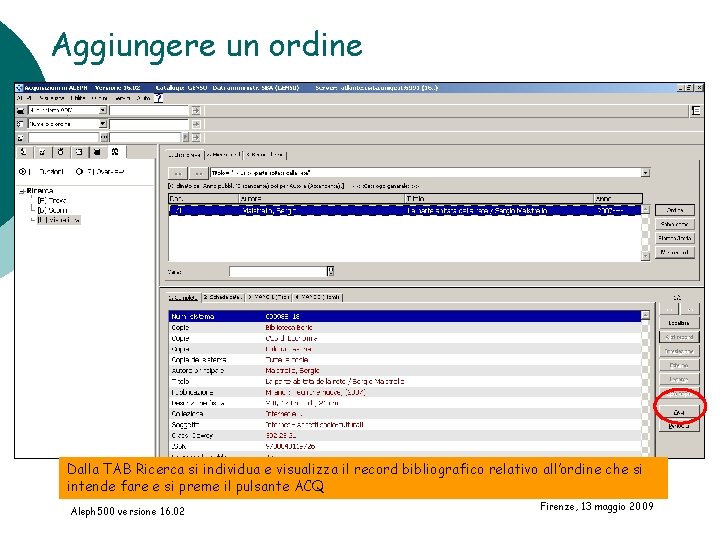The width and height of the screenshot is (720, 540).
Task: Click the icon left of the second search bar
Action: [20, 124]
